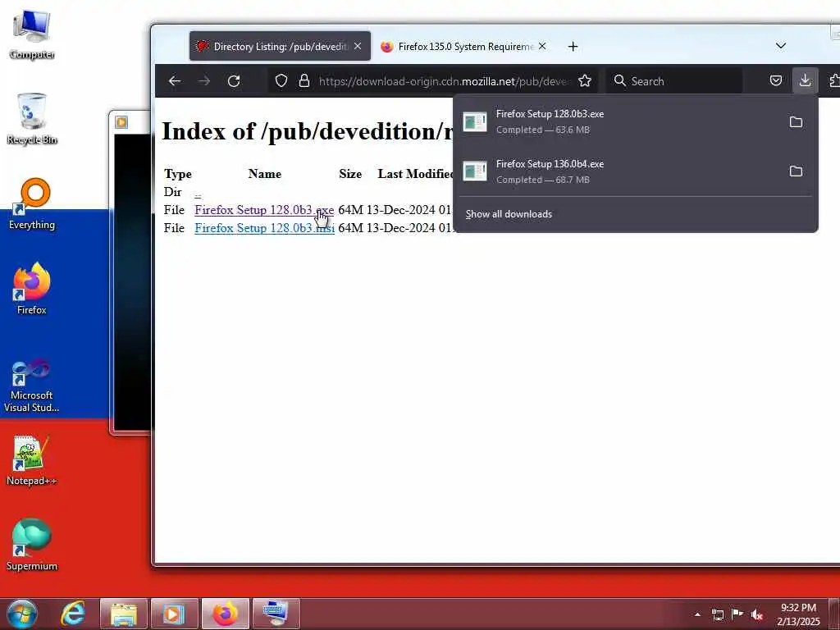Open a new tab with the plus button
840x630 pixels.
coord(573,47)
